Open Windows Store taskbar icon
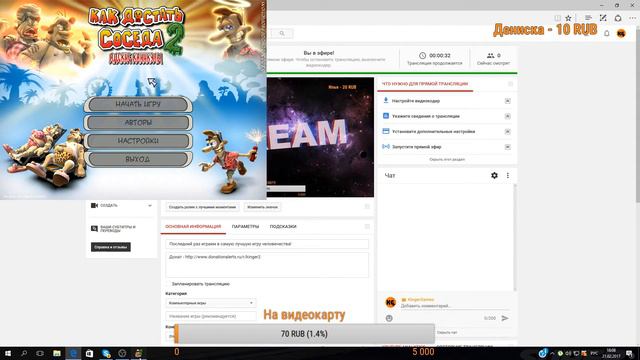The height and width of the screenshot is (360, 640). 89,353
